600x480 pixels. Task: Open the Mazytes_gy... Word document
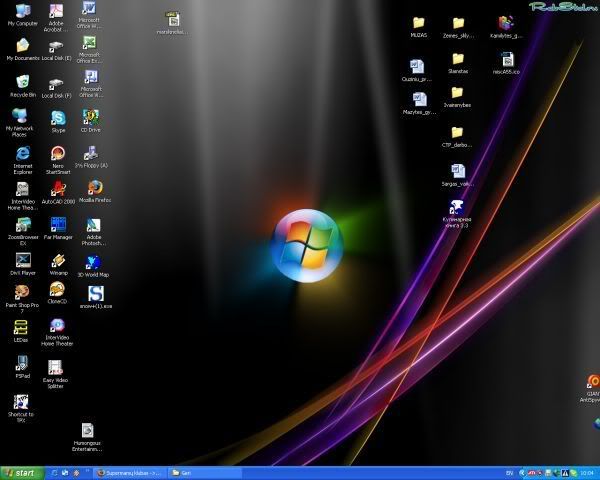419,103
